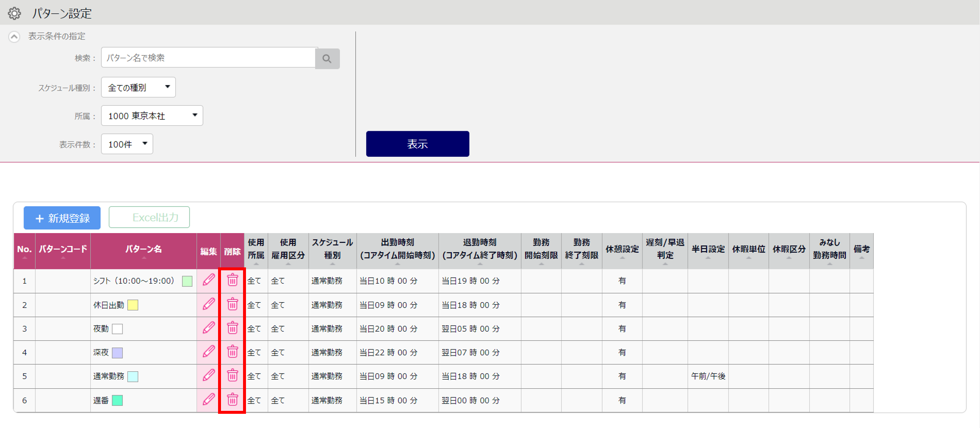Sort by the 使用雇用区分 column header

(x=288, y=251)
